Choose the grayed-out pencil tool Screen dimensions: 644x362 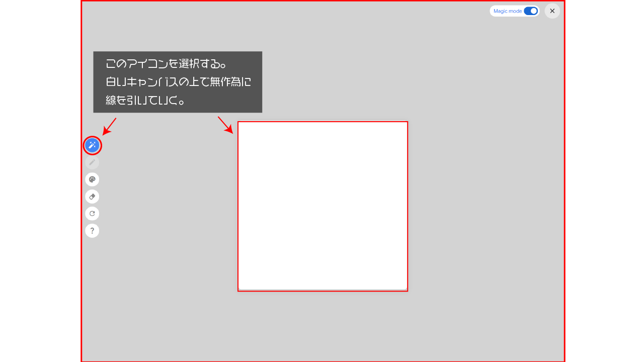92,162
